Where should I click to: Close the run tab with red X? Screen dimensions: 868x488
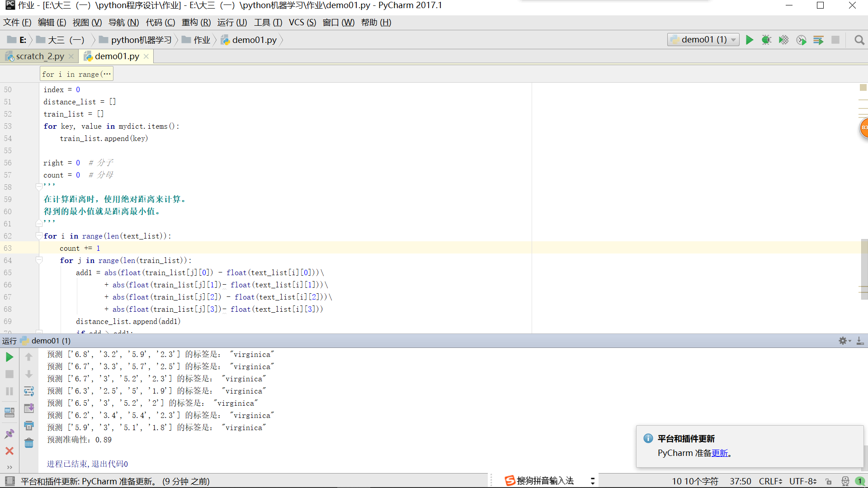coord(9,451)
